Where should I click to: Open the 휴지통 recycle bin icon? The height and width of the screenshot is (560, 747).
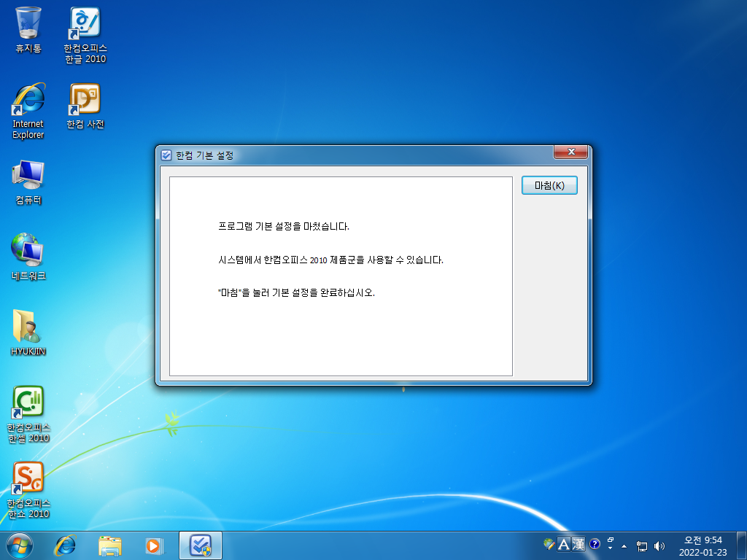pyautogui.click(x=28, y=29)
